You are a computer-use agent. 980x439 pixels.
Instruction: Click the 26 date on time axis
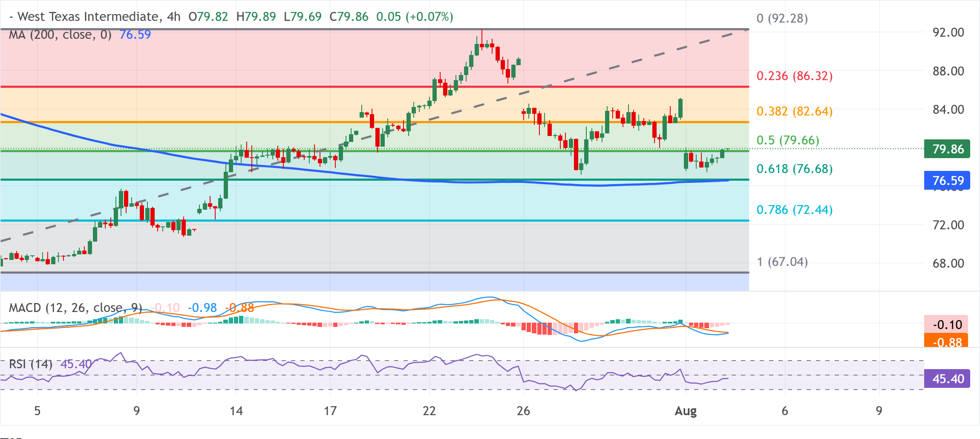click(523, 411)
